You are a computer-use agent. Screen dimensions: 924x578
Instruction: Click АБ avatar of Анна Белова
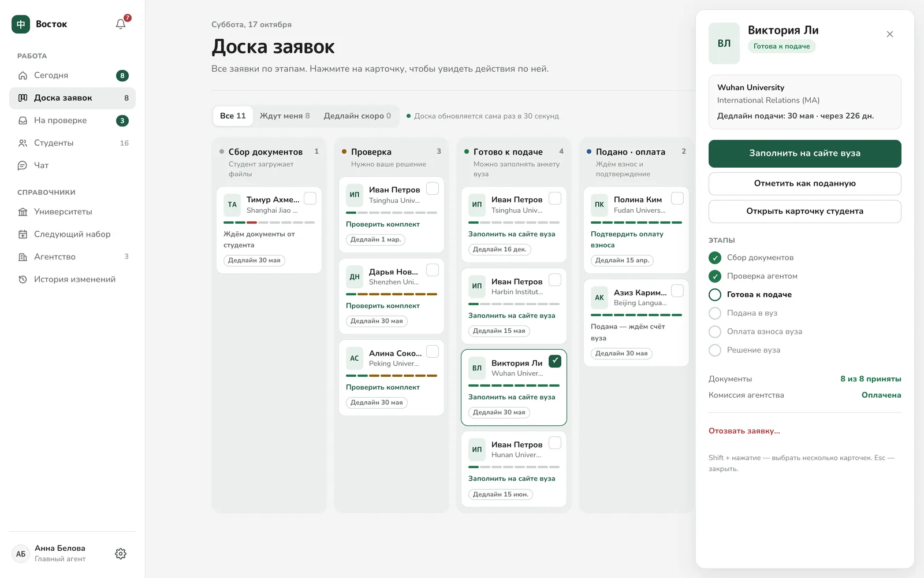coord(21,554)
